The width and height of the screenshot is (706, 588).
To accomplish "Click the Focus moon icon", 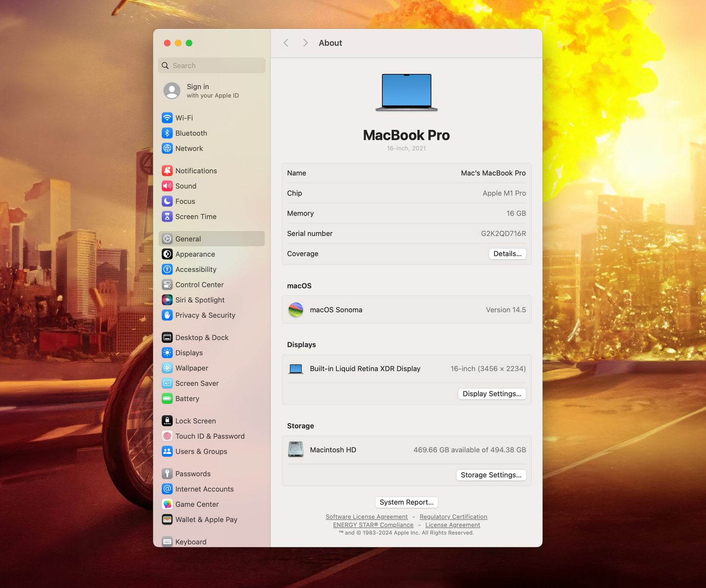I will (167, 201).
